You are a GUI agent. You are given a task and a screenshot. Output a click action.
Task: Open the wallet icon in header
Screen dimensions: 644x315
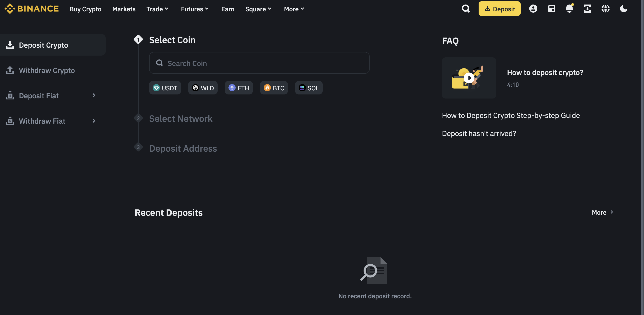551,9
